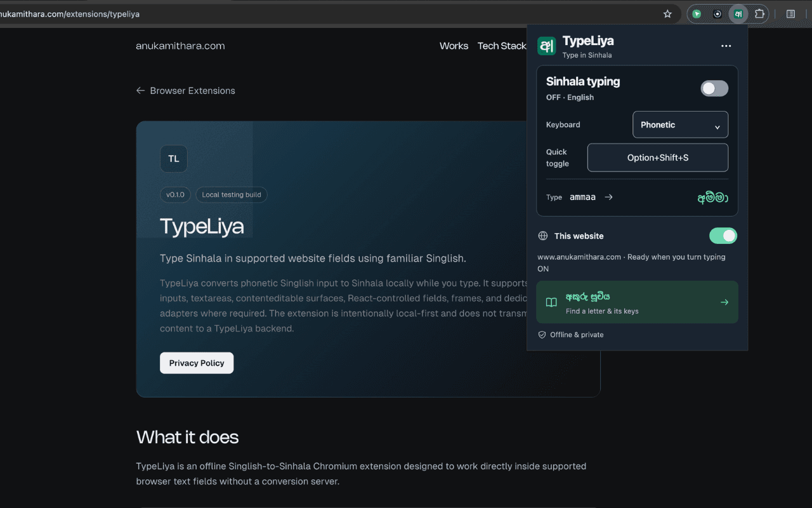Click the arrow between ammaa and Sinhala output

coord(608,197)
